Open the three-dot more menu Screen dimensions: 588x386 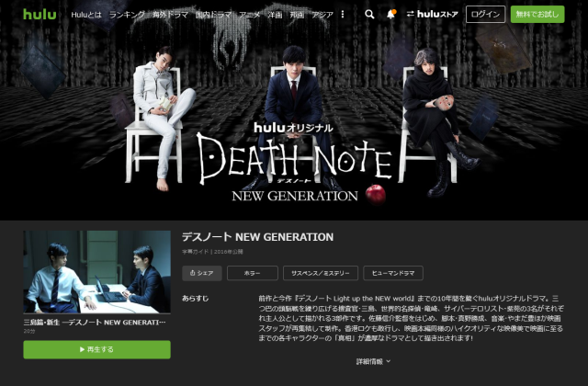point(343,15)
